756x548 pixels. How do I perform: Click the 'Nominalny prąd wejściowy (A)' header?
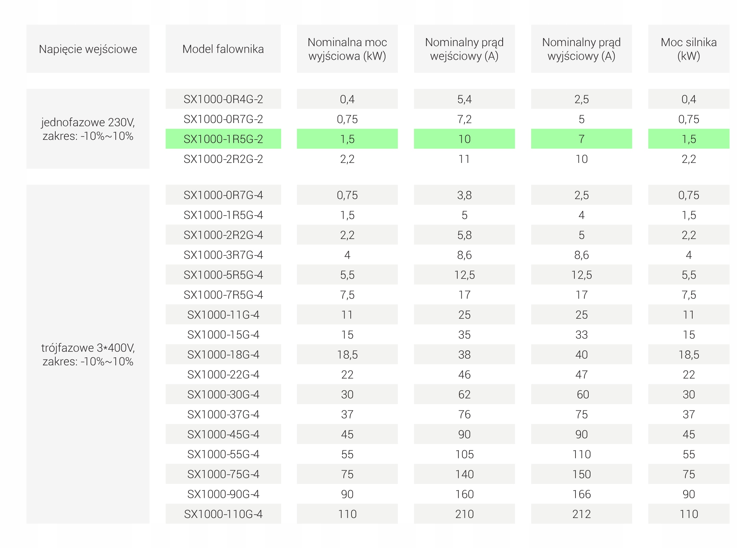coord(464,49)
